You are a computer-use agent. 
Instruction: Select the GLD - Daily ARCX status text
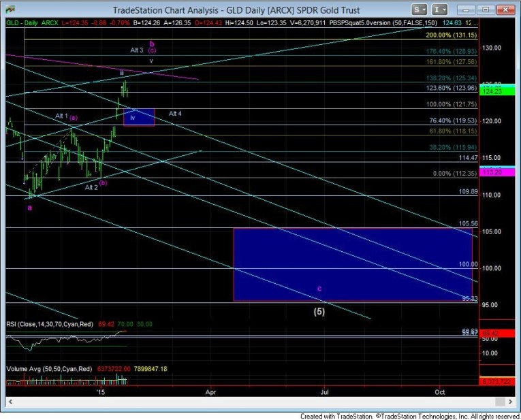pyautogui.click(x=32, y=23)
